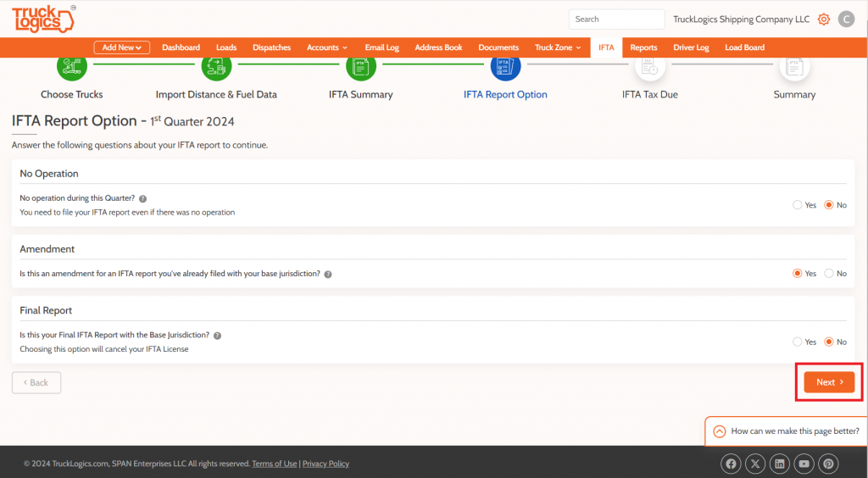Click the IFTA Tax Due step icon
Image resolution: width=868 pixels, height=478 pixels.
650,68
